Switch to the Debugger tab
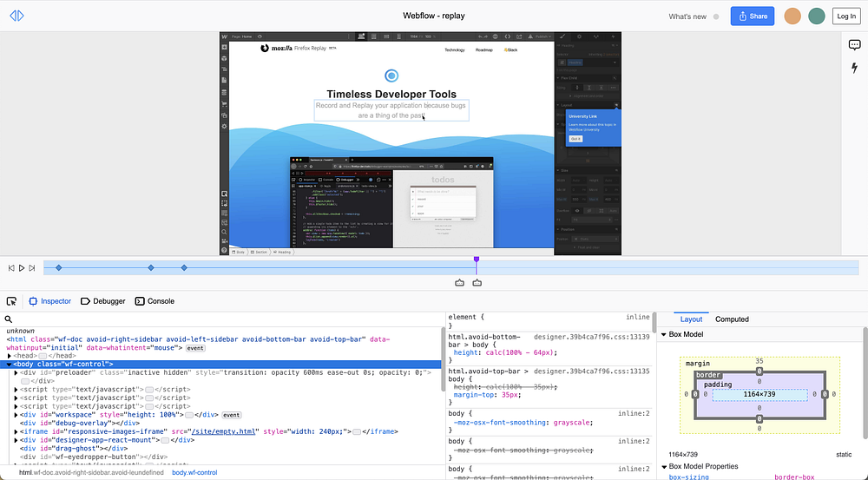The width and height of the screenshot is (868, 480). click(x=102, y=301)
